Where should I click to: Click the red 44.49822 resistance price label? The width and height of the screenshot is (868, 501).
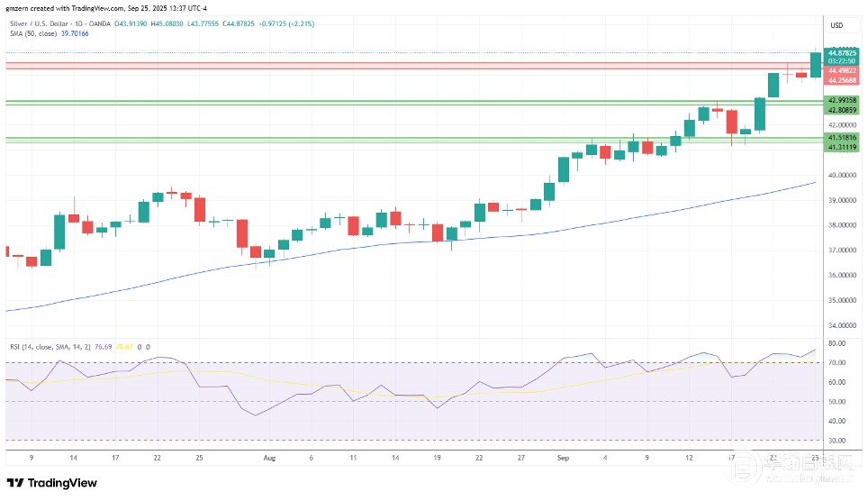[841, 70]
